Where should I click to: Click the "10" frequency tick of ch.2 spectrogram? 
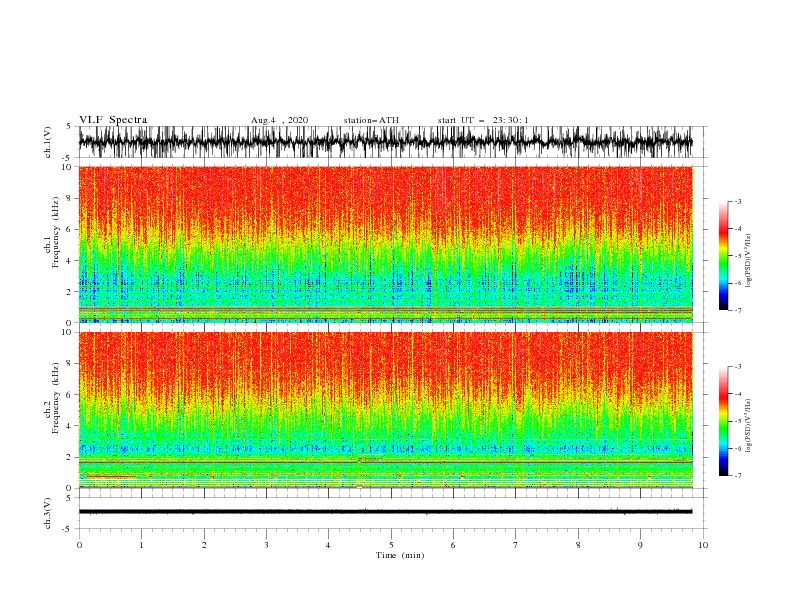68,332
